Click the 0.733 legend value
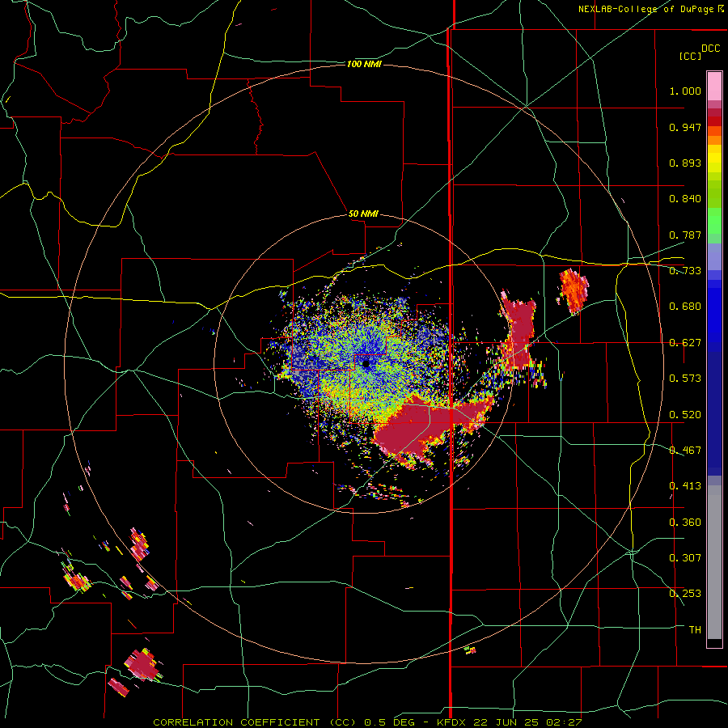 coord(685,271)
